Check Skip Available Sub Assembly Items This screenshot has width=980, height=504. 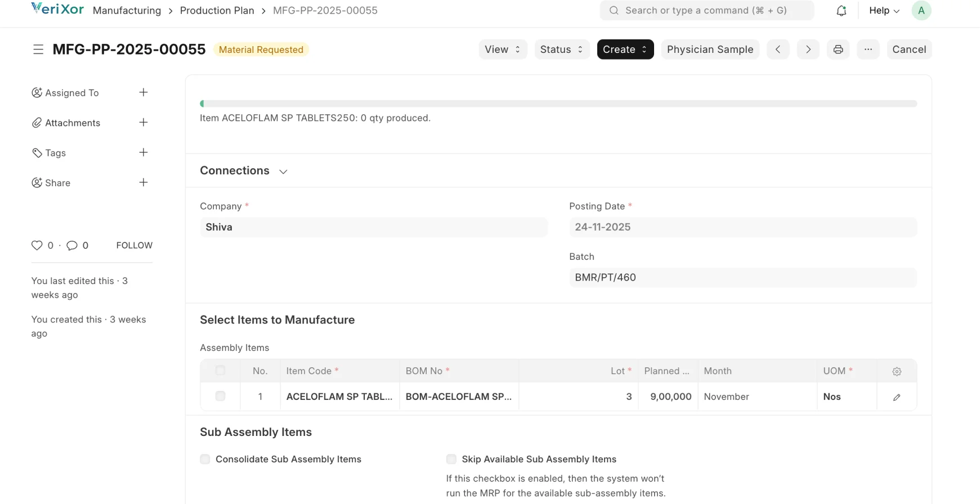point(451,459)
